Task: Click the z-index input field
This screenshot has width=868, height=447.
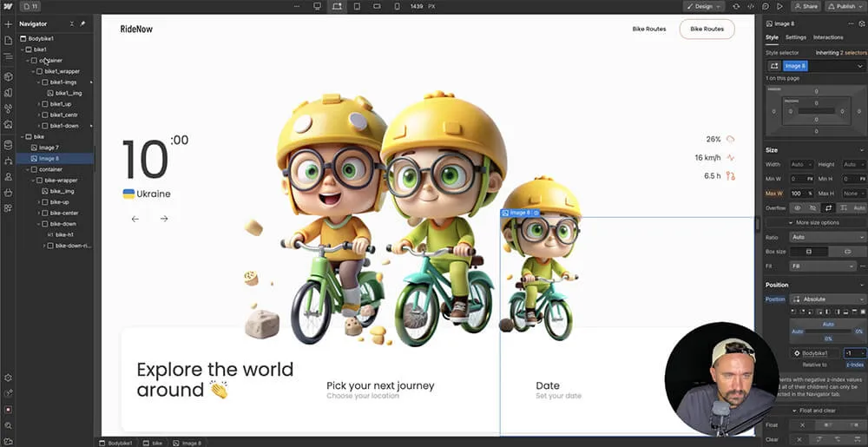Action: [854, 353]
